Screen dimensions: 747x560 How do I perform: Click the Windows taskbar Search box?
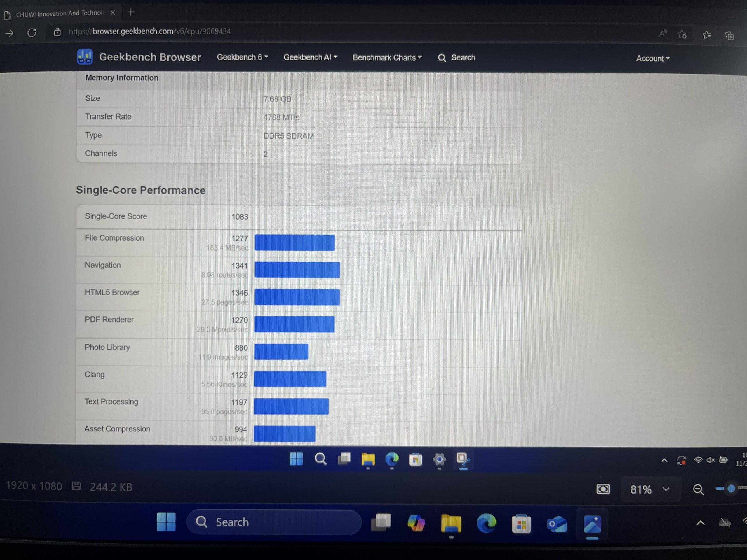click(x=274, y=522)
